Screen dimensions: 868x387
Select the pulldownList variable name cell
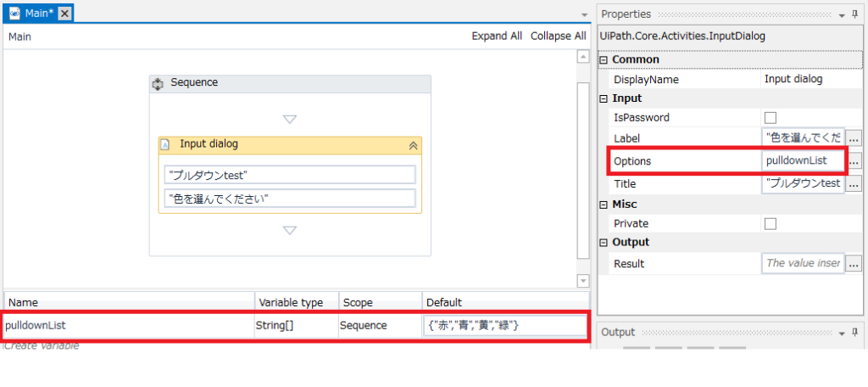click(129, 325)
